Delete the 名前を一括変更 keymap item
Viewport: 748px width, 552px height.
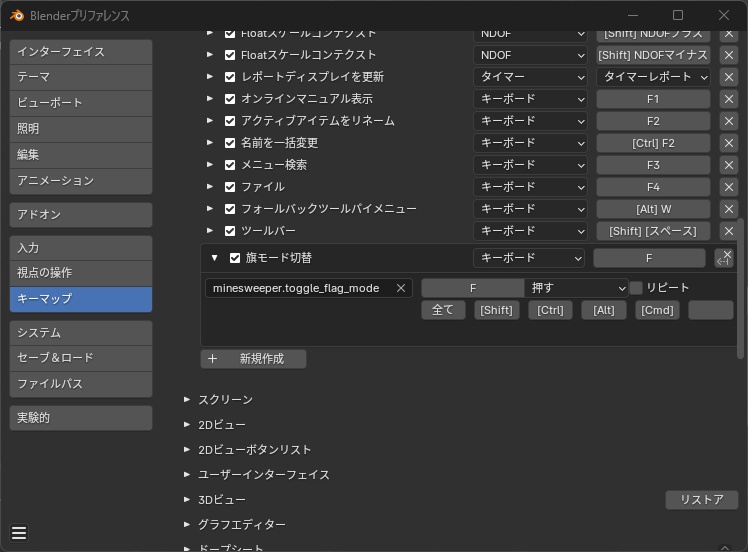point(728,143)
